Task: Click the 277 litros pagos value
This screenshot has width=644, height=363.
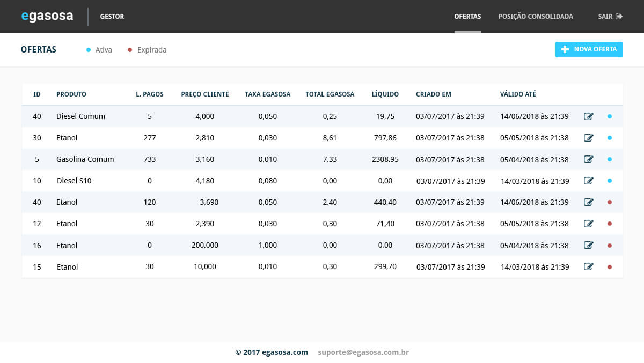Action: [150, 138]
